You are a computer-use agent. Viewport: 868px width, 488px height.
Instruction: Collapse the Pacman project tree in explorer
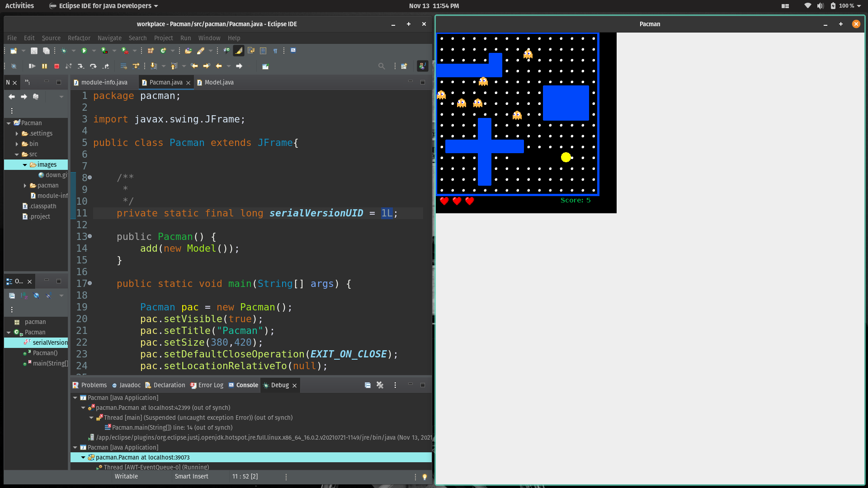pyautogui.click(x=8, y=123)
